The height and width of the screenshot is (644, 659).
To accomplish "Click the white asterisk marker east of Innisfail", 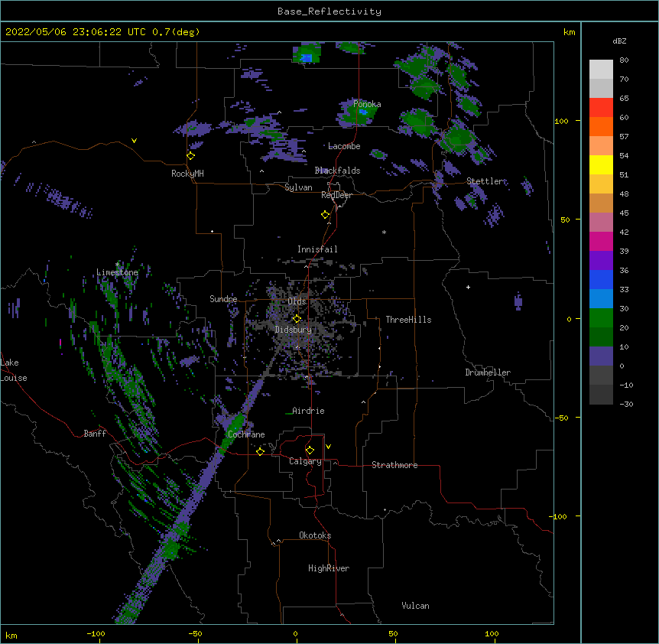I will tap(384, 232).
